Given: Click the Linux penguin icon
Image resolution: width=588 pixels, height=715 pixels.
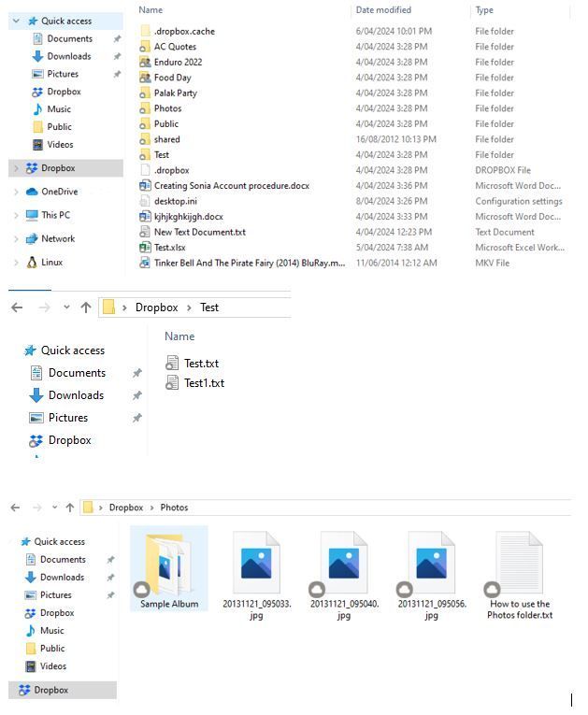Looking at the screenshot, I should point(32,263).
